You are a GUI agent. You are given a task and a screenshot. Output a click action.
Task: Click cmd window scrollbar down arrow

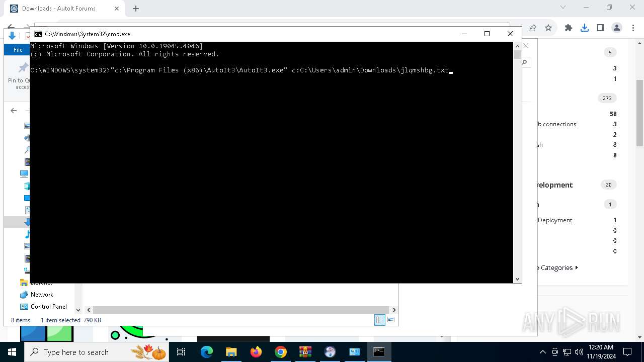click(517, 279)
